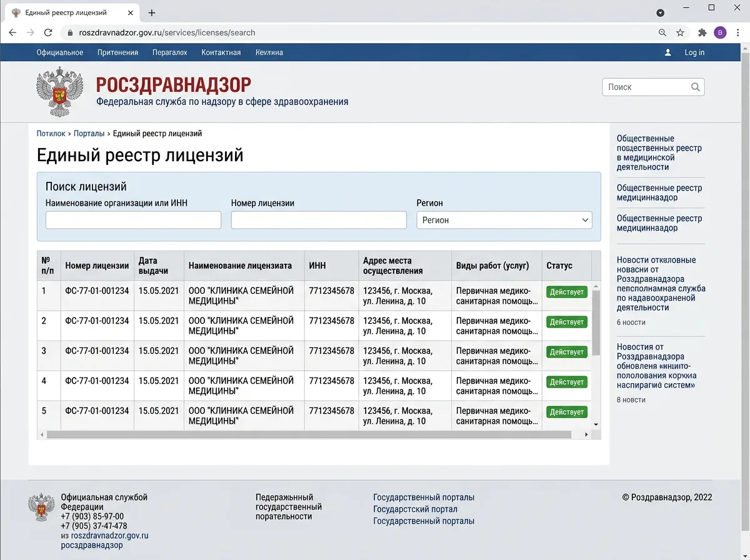Click the Действует status badge in row 4

pyautogui.click(x=567, y=382)
